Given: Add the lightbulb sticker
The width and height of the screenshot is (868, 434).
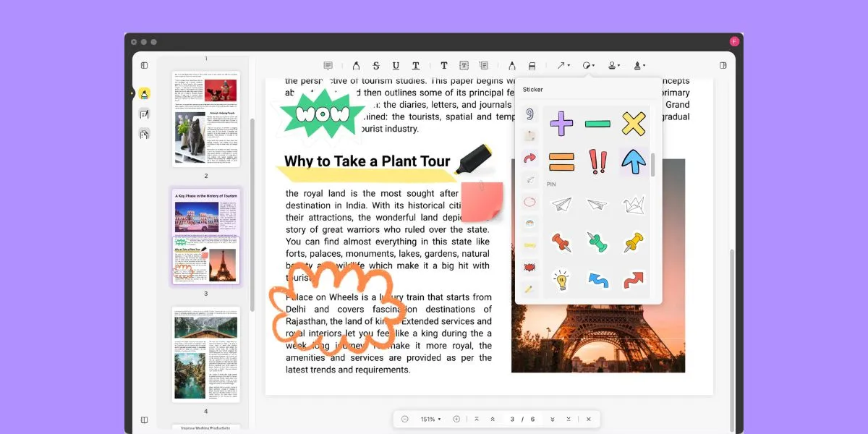Looking at the screenshot, I should pyautogui.click(x=561, y=279).
